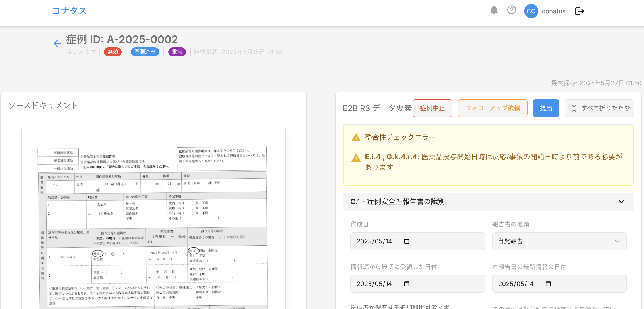Click the source document scanned form

(153, 218)
